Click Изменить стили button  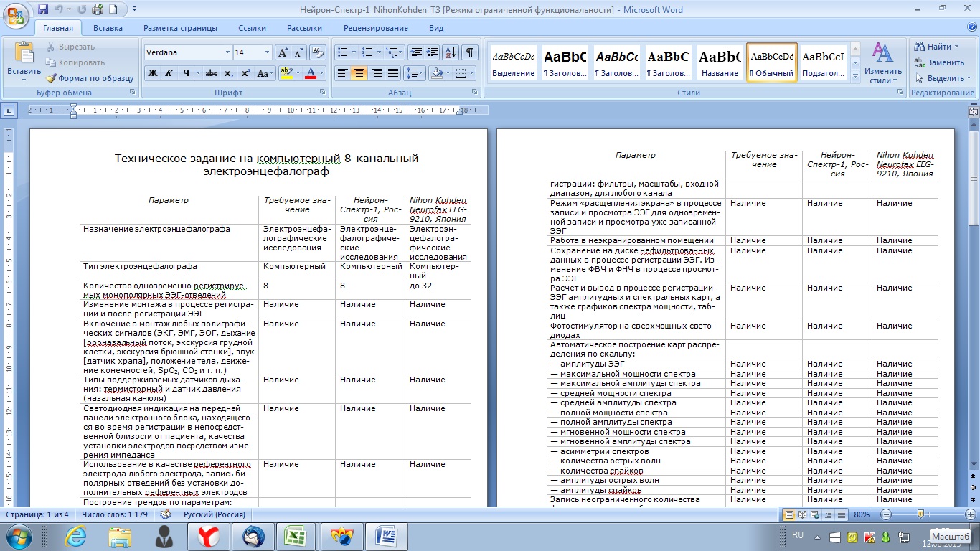click(882, 63)
